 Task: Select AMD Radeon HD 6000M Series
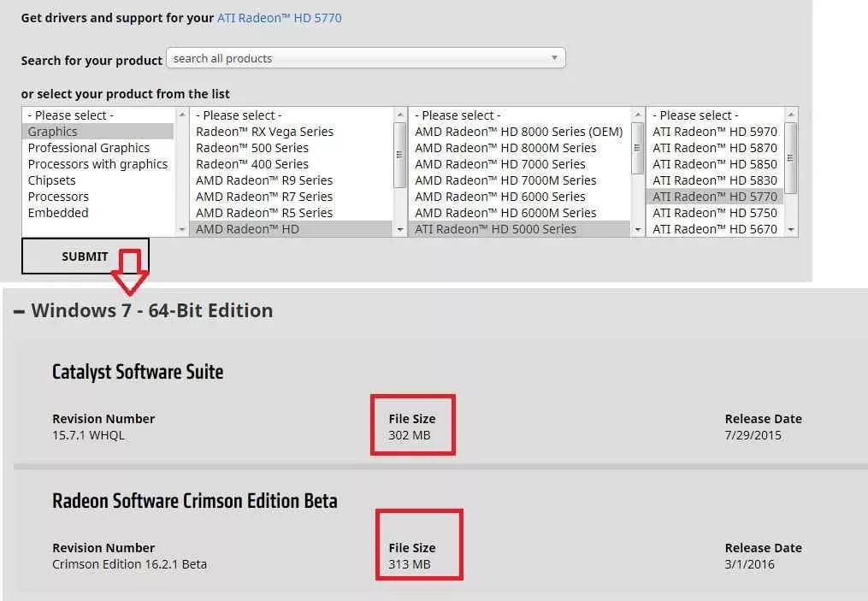point(520,213)
